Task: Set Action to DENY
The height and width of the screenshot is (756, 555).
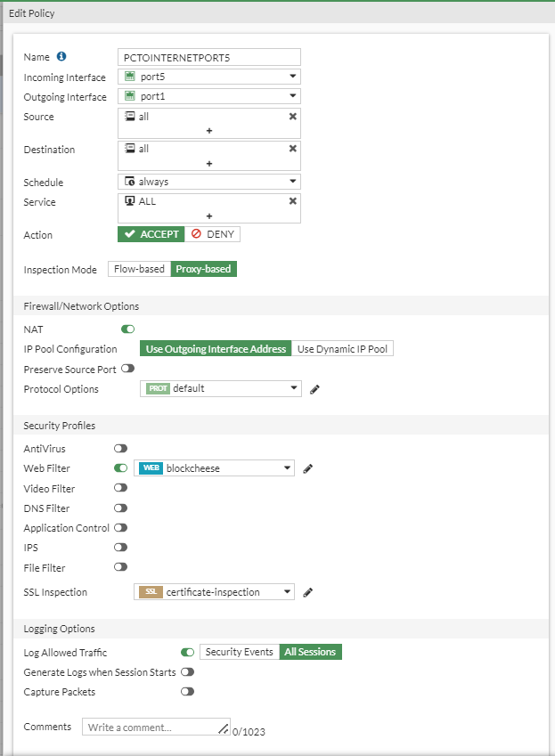Action: pyautogui.click(x=213, y=234)
